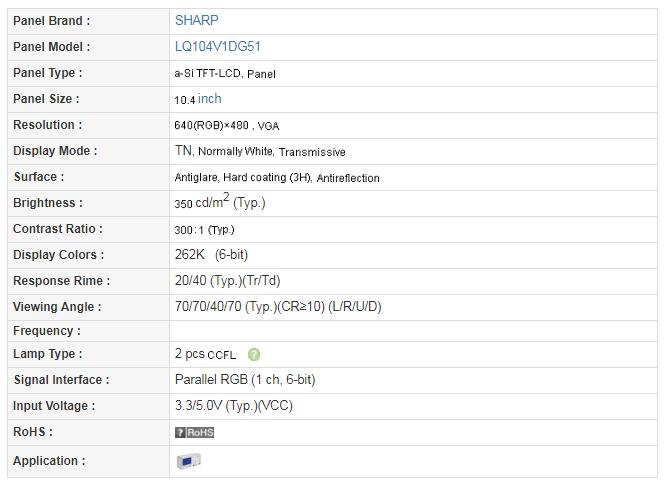Select the Antiglare surface description text
666x495 pixels.
277,178
